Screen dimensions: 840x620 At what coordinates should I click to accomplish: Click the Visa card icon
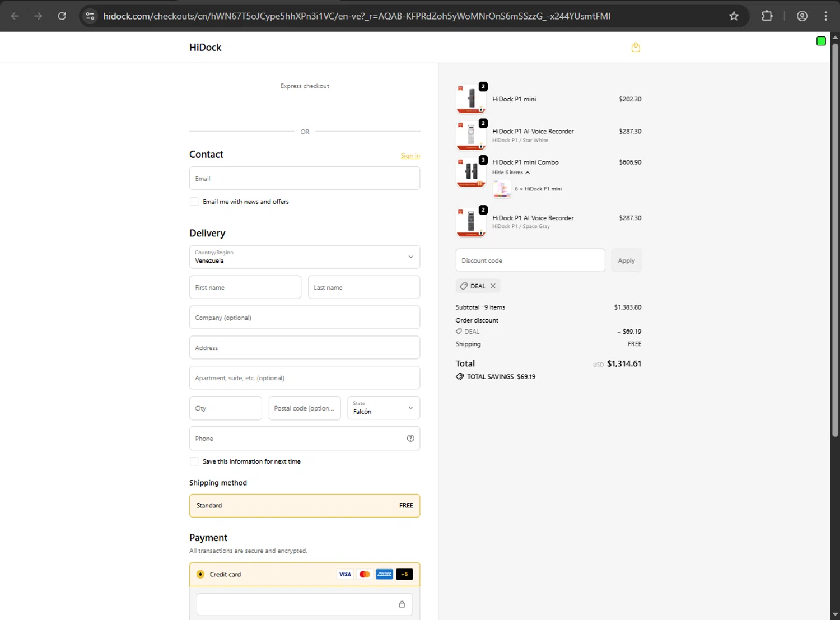[345, 574]
